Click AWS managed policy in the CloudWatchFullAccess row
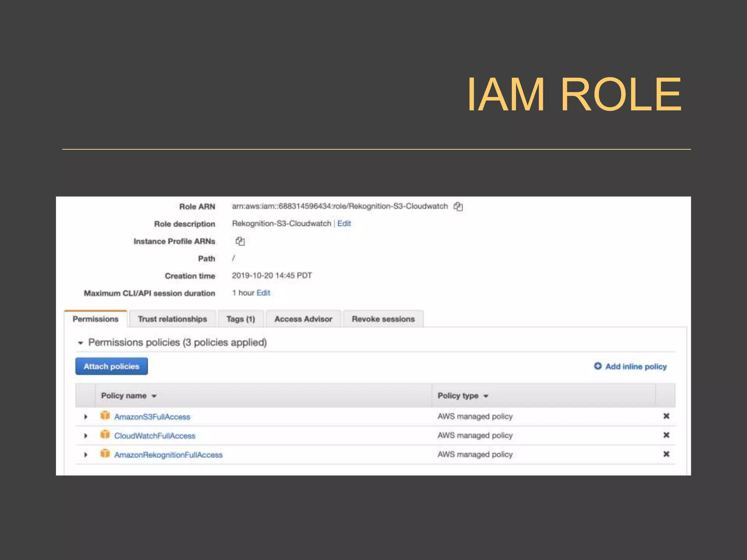Screen dimensions: 747x560 click(475, 435)
